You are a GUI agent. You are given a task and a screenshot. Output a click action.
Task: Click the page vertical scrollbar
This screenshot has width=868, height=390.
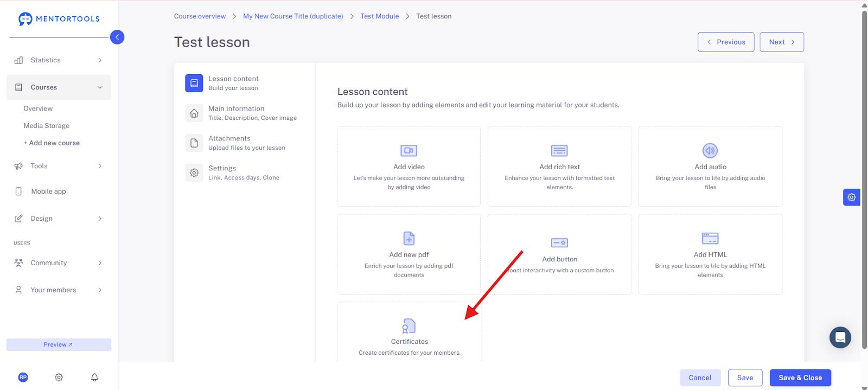(864, 179)
